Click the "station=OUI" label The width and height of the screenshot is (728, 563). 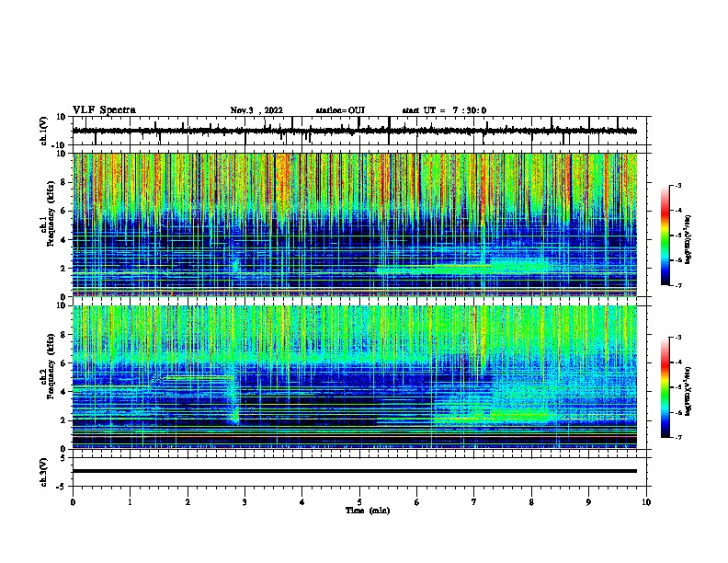(x=340, y=110)
